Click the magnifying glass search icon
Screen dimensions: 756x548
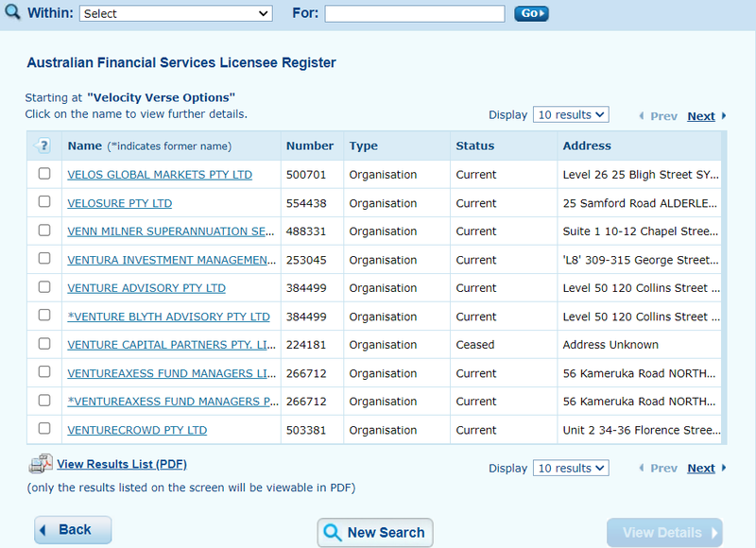point(12,11)
